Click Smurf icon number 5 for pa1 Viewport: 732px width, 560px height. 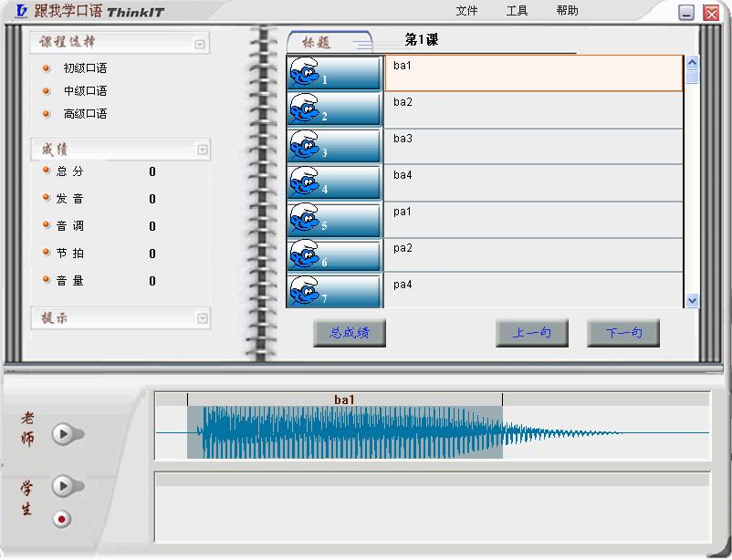coord(334,219)
